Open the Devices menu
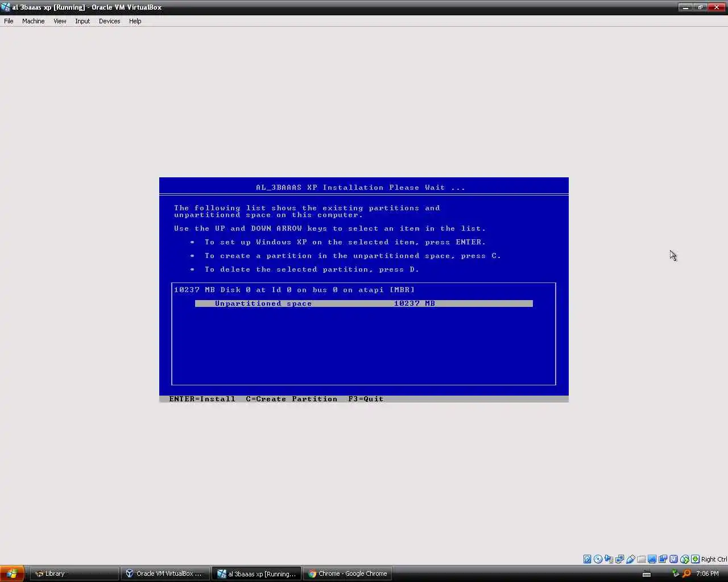Viewport: 728px width, 582px height. [109, 21]
